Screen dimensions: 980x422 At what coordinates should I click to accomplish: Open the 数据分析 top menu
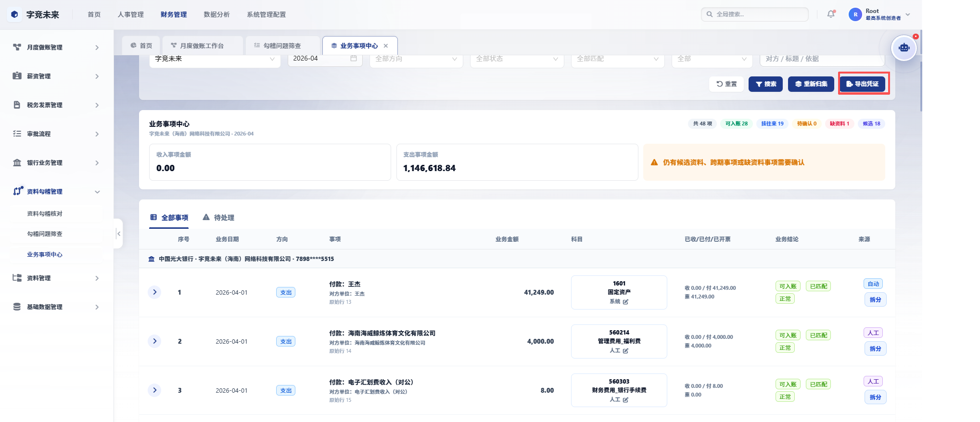pyautogui.click(x=216, y=14)
